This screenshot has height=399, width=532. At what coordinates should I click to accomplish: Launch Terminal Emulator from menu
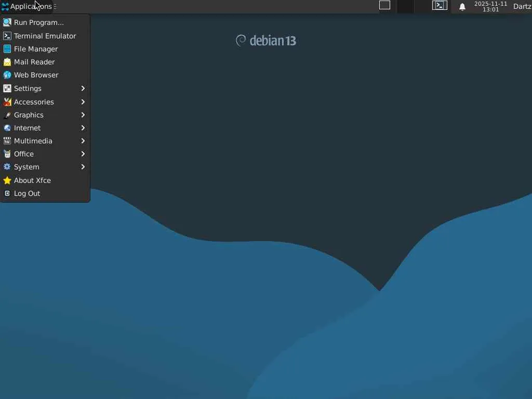[x=45, y=36]
